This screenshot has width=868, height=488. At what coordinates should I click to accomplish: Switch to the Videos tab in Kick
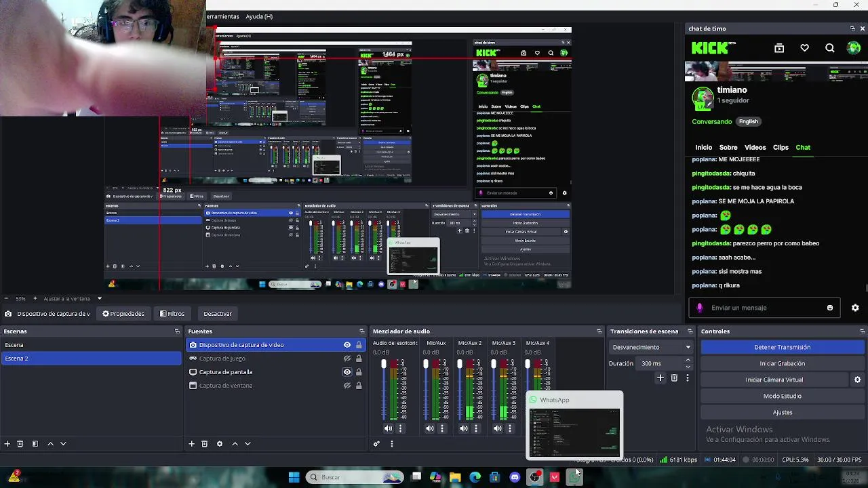pos(755,148)
